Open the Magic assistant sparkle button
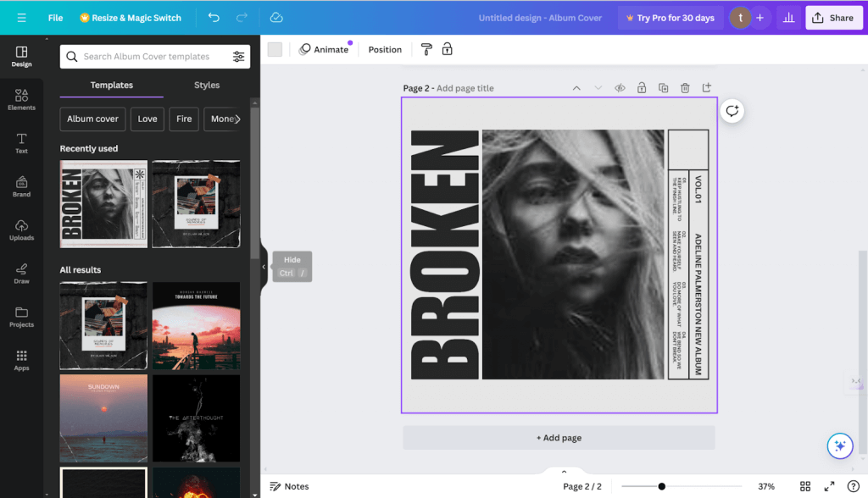 (x=839, y=445)
